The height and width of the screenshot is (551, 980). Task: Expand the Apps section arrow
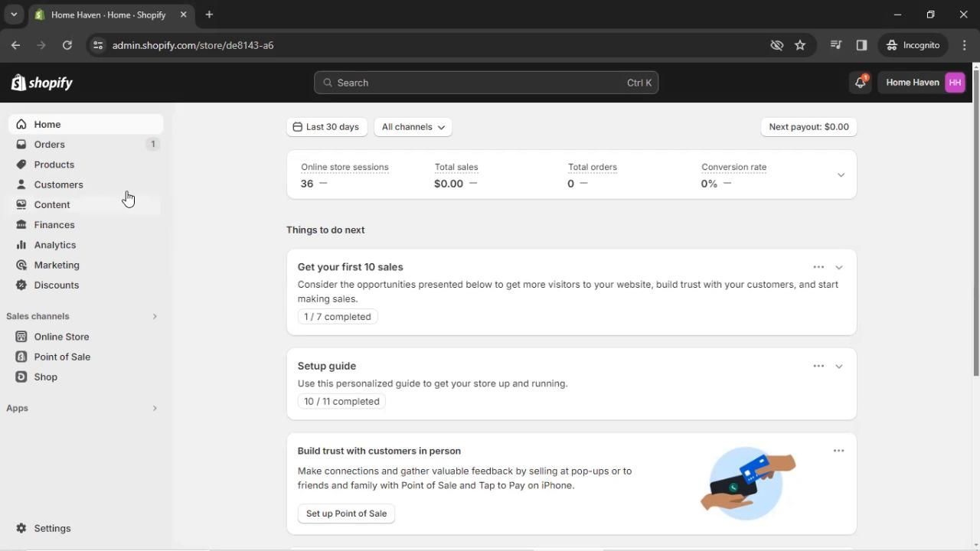154,408
